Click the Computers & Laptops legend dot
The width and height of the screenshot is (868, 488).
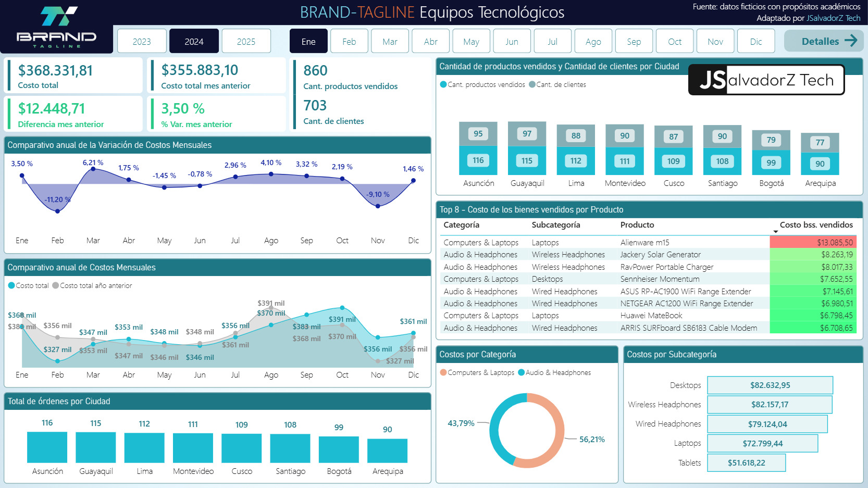(x=443, y=372)
